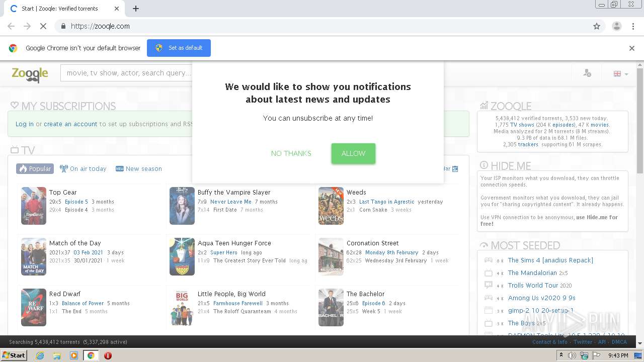Open the Log in link

click(25, 124)
